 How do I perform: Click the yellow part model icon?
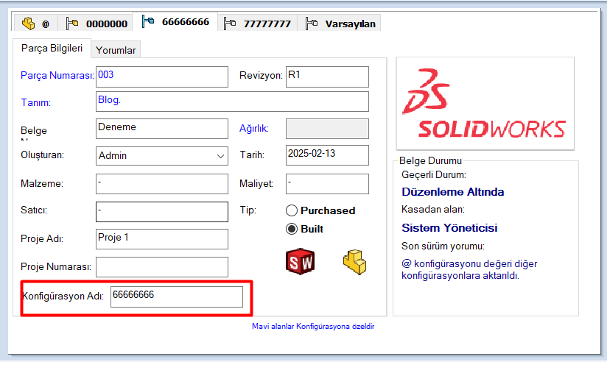click(354, 262)
